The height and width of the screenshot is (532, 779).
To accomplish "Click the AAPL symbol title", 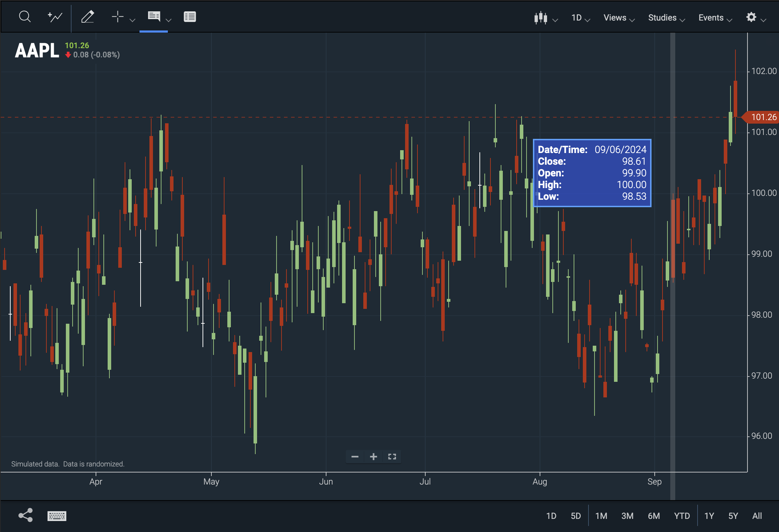I will click(x=37, y=50).
